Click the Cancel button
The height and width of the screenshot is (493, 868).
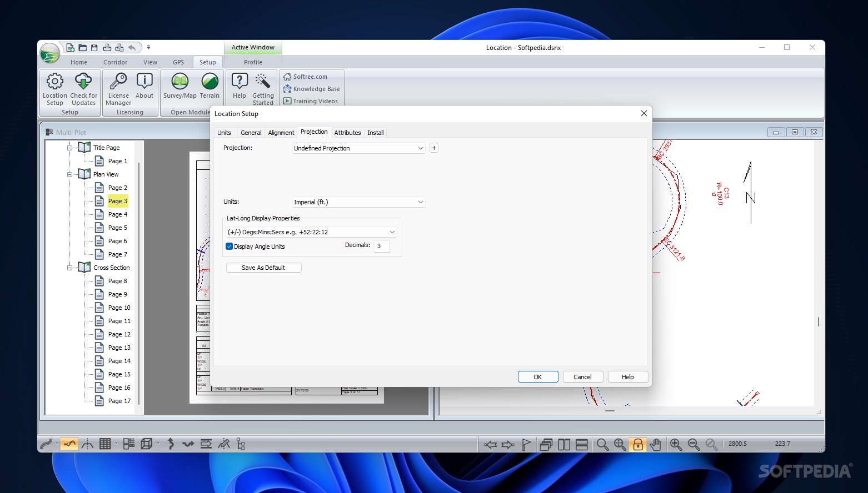[x=582, y=377]
